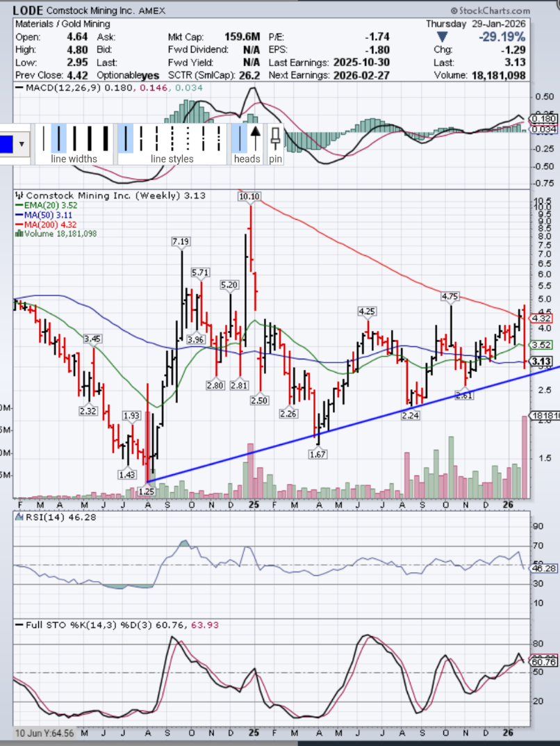Viewport: 560px width, 746px height.
Task: Select the thickest line width
Action: [x=106, y=138]
